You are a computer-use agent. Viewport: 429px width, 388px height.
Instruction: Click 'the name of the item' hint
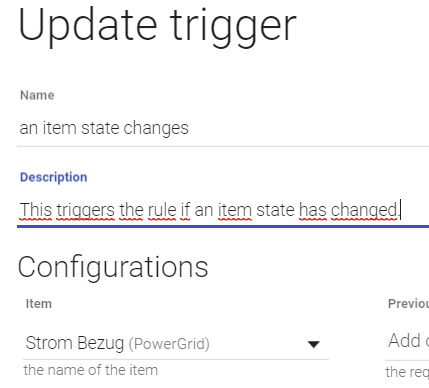(x=91, y=370)
